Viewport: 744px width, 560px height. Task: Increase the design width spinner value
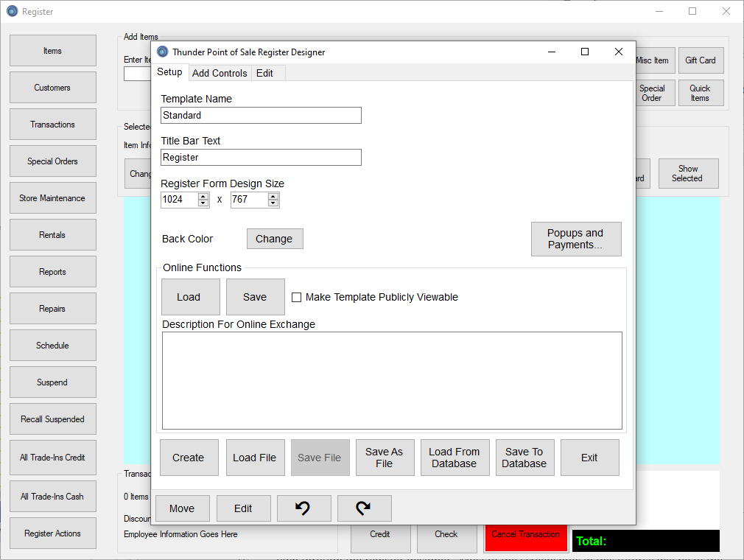[x=203, y=196]
